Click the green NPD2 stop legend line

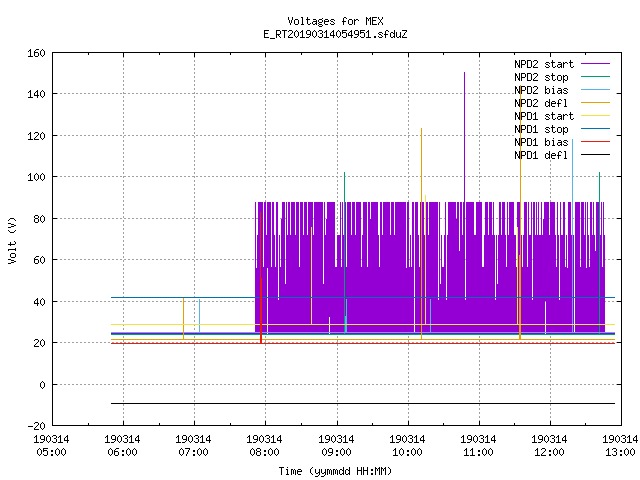pos(595,77)
